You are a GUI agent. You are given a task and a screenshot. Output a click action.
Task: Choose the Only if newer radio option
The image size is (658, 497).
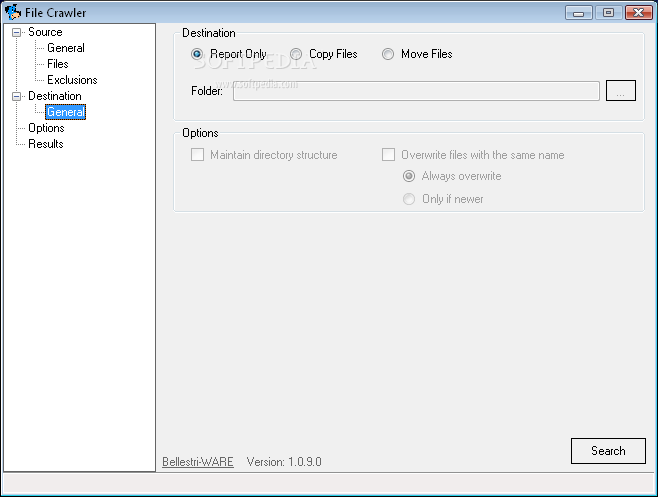409,199
